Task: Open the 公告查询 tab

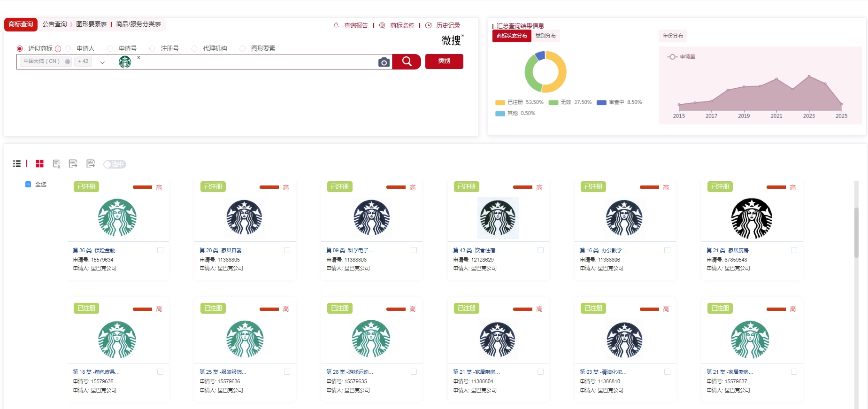Action: tap(54, 24)
